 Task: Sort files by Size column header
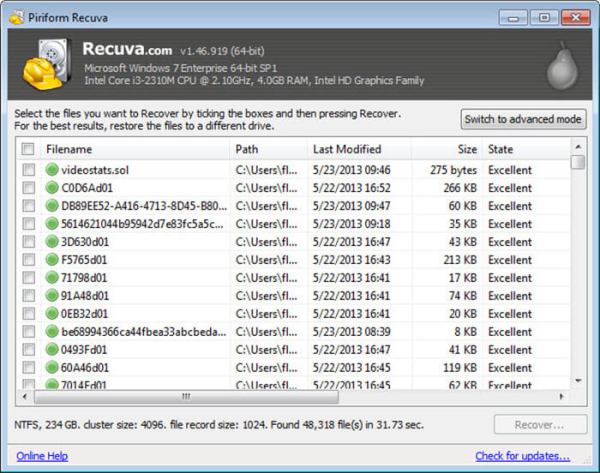coord(445,149)
